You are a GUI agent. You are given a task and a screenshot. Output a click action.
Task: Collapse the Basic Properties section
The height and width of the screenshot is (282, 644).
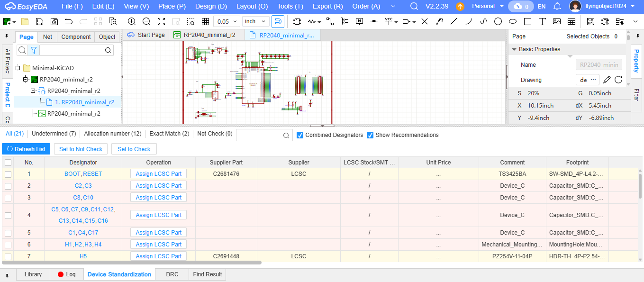514,49
